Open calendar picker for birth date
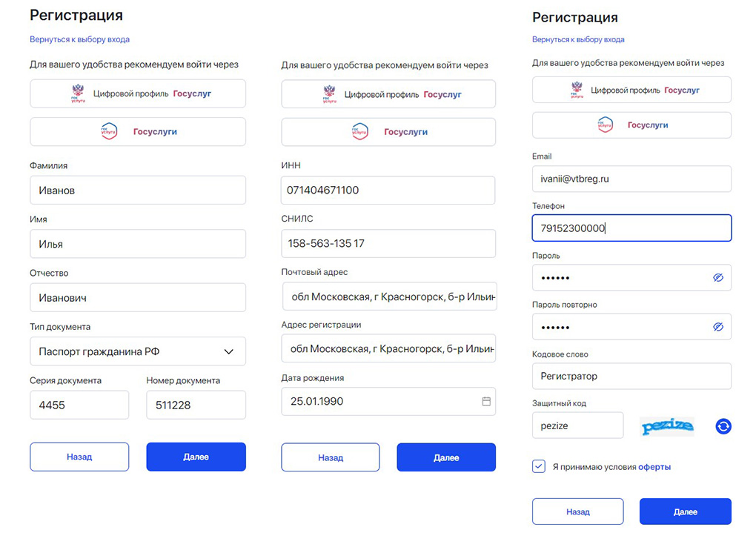Screen dimensions: 756x533 pos(486,401)
